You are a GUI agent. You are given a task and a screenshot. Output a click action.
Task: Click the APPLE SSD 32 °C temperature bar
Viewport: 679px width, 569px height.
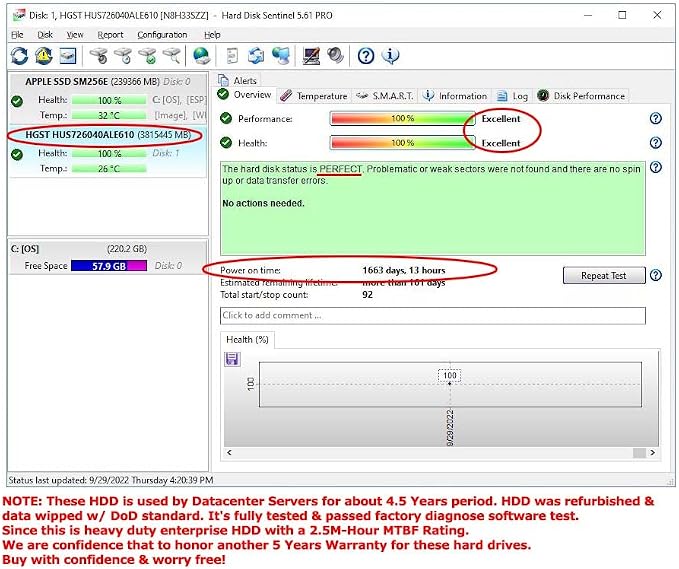click(x=109, y=115)
